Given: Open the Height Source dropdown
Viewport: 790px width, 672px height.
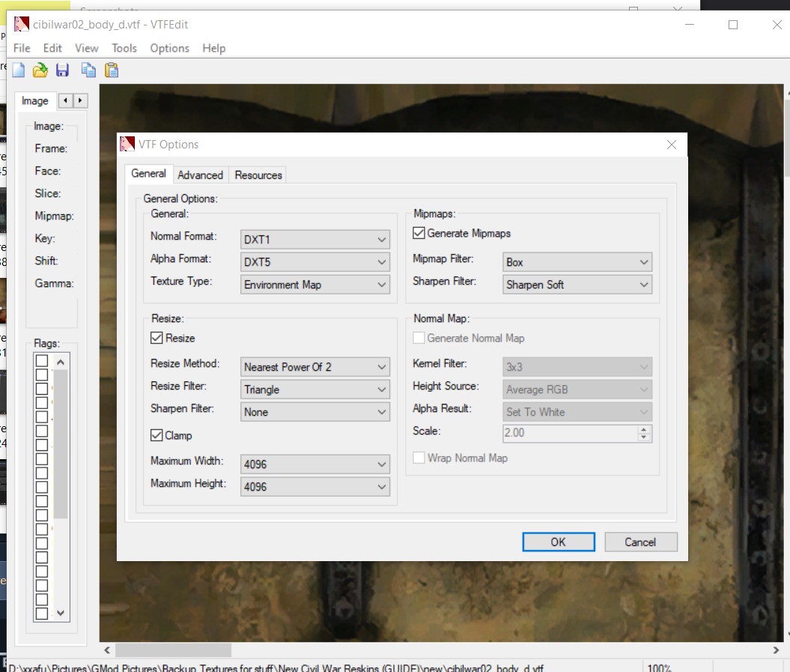Looking at the screenshot, I should (x=577, y=390).
